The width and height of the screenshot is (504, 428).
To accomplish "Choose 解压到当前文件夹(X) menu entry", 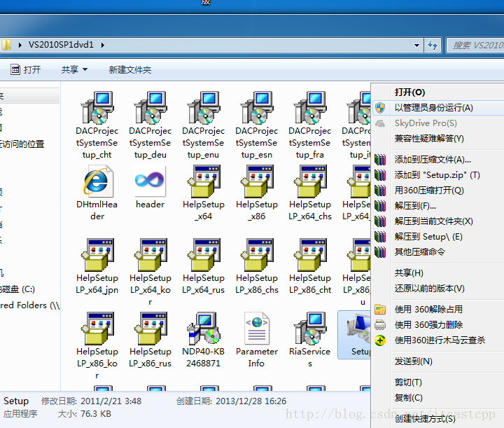I will [433, 221].
